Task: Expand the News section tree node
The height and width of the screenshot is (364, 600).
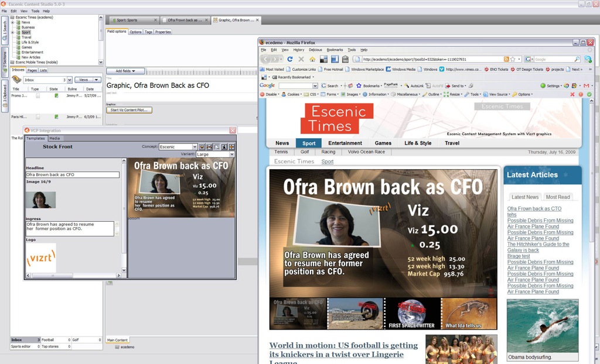Action: 13,22
